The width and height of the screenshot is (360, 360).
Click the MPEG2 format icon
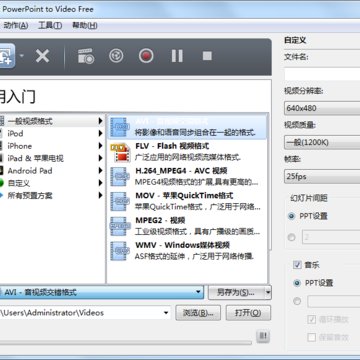(x=120, y=226)
